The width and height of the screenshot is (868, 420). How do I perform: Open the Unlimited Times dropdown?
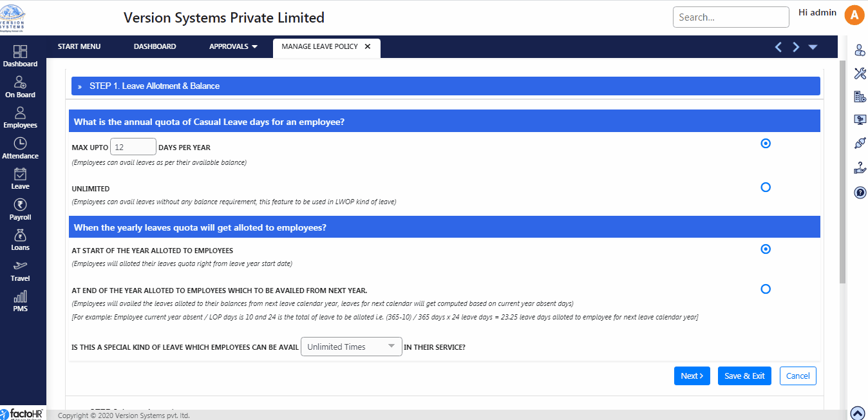click(x=351, y=347)
